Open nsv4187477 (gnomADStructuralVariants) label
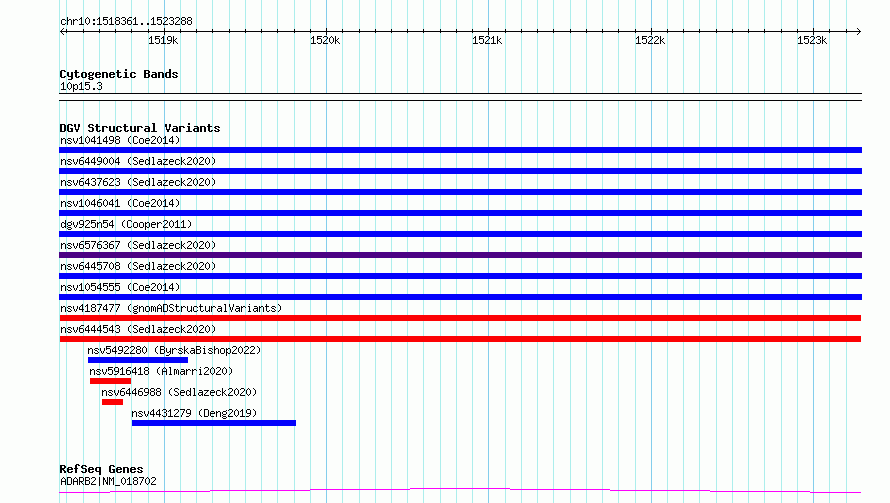Image resolution: width=890 pixels, height=503 pixels. tap(171, 308)
